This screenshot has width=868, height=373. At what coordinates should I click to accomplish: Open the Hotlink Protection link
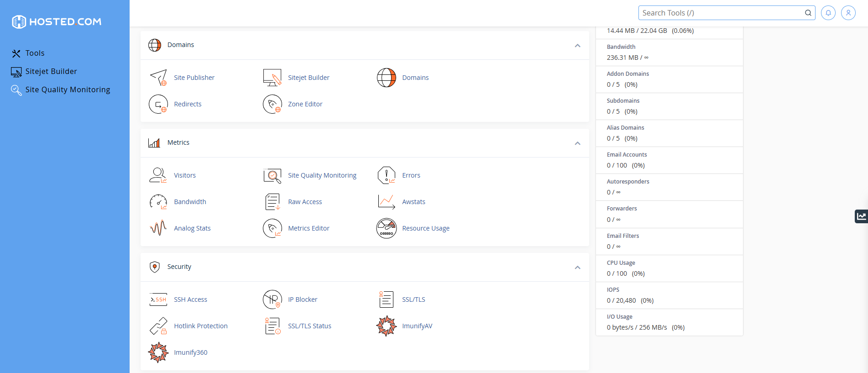pyautogui.click(x=200, y=326)
